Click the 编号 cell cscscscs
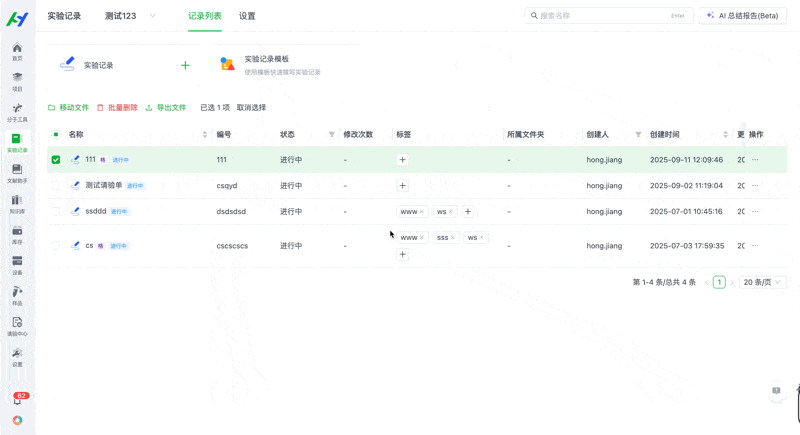800x435 pixels. click(x=232, y=246)
